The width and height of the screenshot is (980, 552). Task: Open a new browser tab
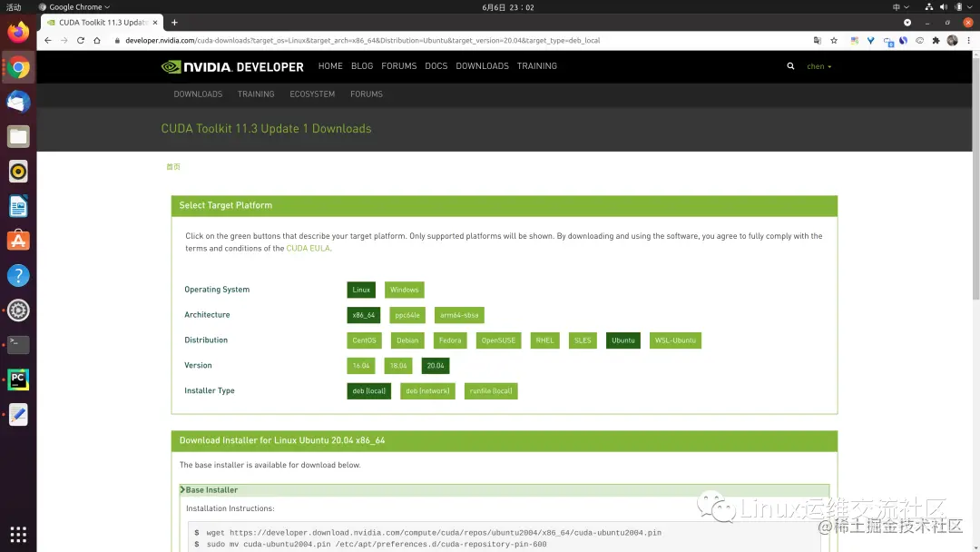click(174, 23)
